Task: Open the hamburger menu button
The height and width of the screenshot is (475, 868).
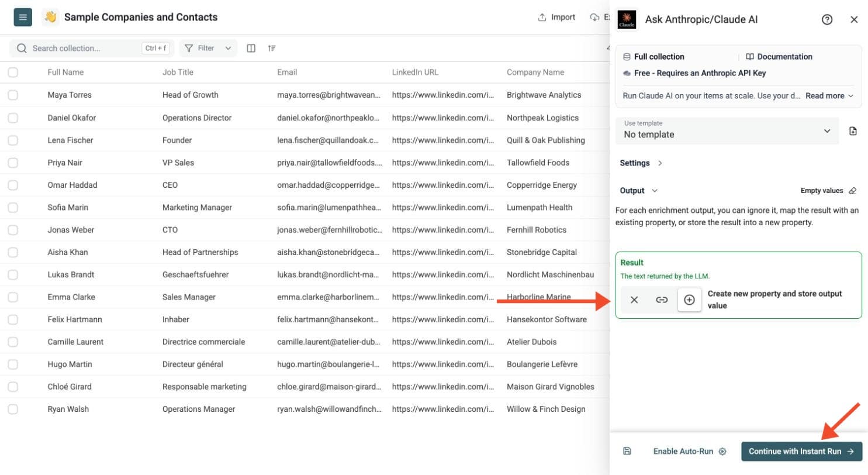Action: click(x=23, y=17)
